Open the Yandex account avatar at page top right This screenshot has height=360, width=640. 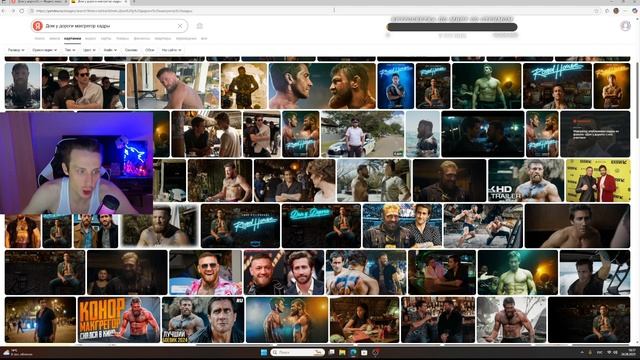pyautogui.click(x=625, y=26)
